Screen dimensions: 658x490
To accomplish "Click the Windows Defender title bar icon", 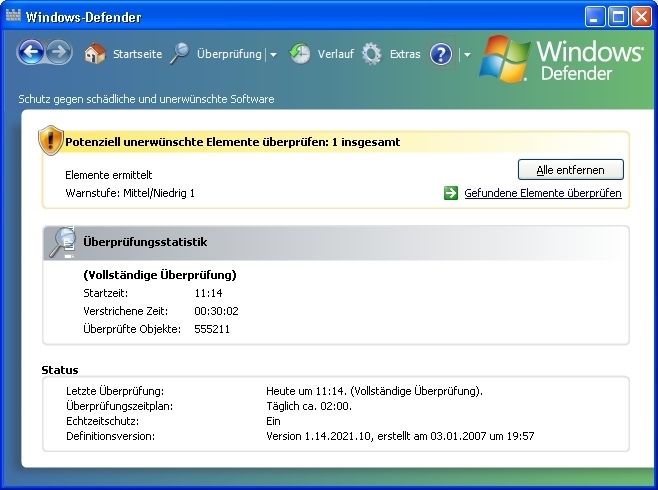I will pyautogui.click(x=13, y=16).
